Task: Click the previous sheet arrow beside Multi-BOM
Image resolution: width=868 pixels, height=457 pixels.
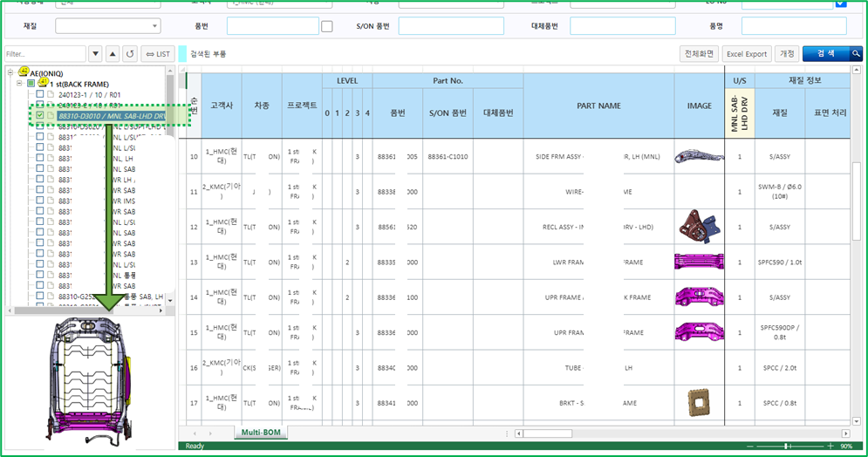Action: coord(195,433)
